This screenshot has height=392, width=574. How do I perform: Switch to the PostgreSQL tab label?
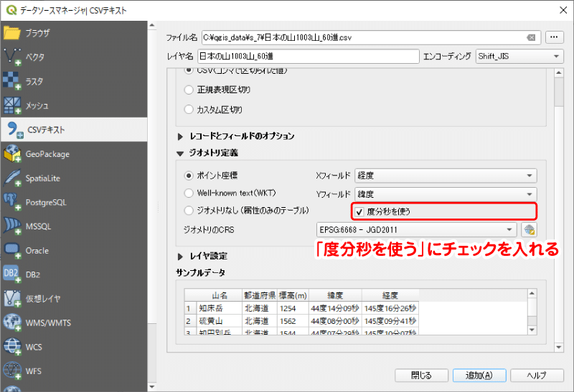[x=46, y=202]
